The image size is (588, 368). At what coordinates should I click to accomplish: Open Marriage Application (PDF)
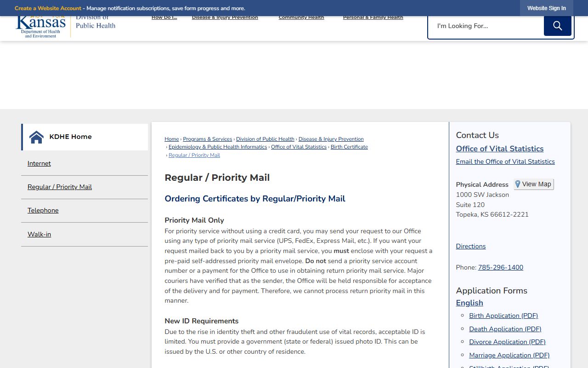tap(509, 355)
